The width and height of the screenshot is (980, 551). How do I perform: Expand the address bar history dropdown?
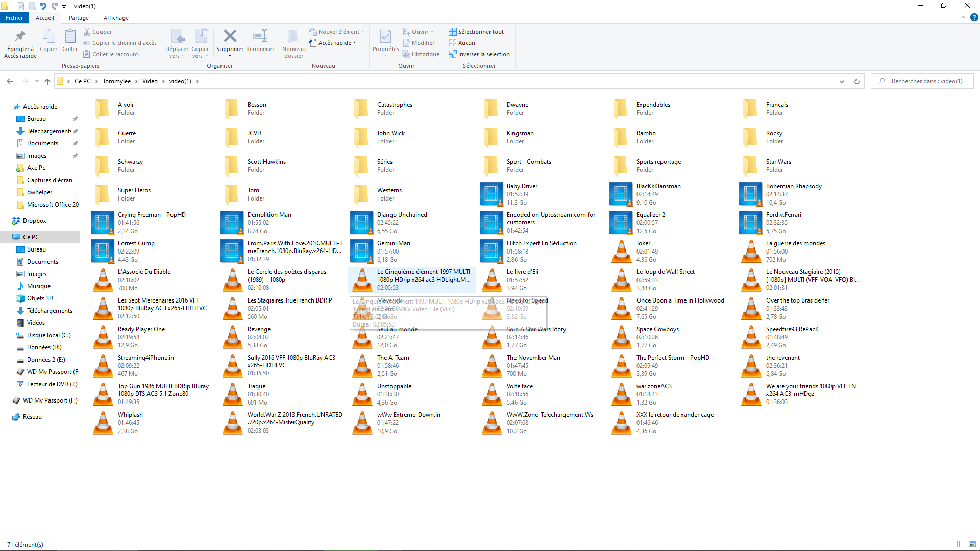[842, 81]
